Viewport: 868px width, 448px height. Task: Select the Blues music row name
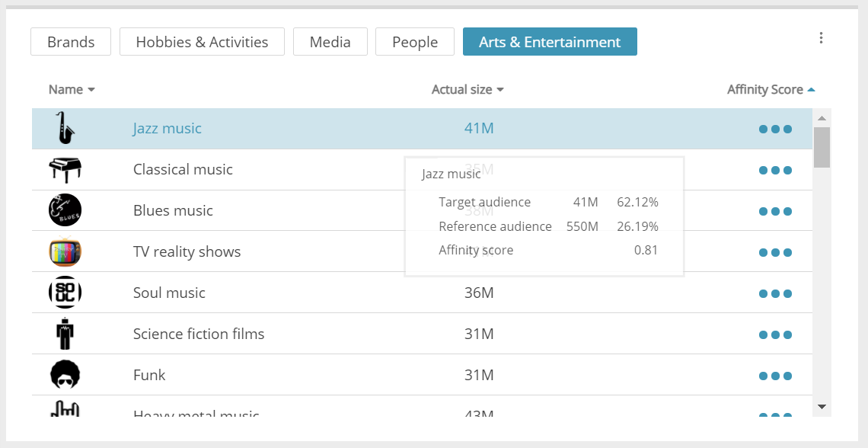coord(173,210)
